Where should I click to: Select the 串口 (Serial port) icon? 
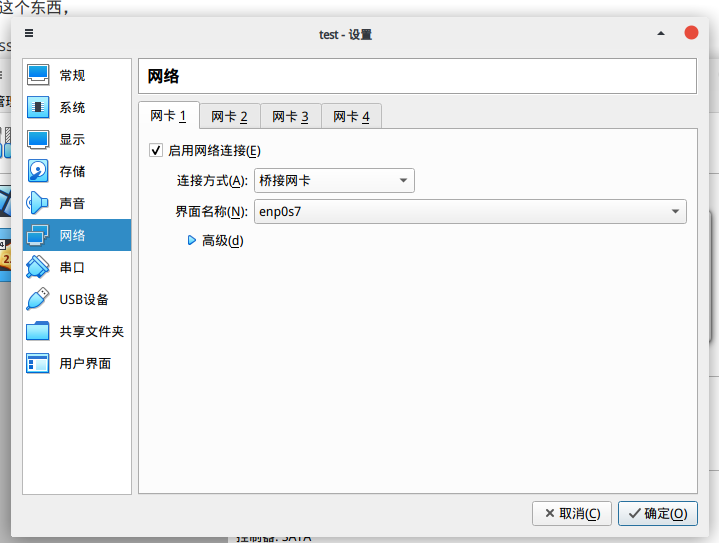[38, 267]
